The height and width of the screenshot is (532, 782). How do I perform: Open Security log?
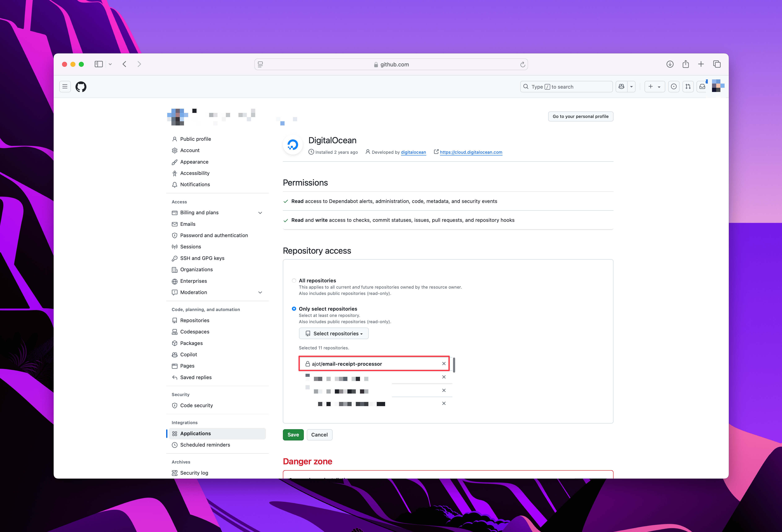[194, 473]
